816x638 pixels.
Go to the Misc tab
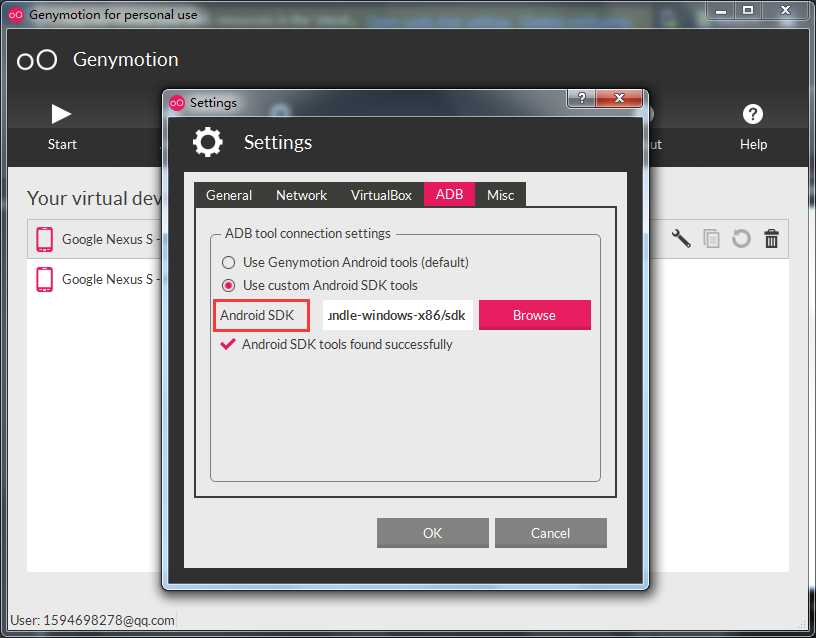(x=501, y=195)
